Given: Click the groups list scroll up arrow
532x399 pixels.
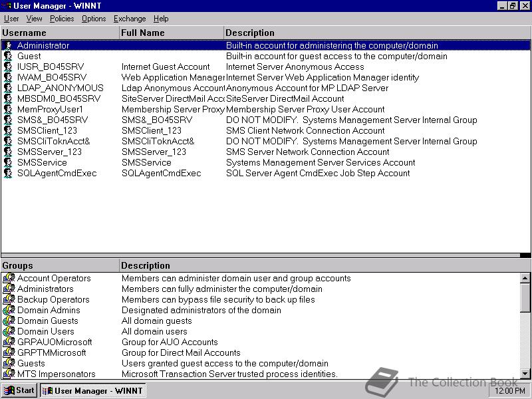Looking at the screenshot, I should (x=525, y=278).
